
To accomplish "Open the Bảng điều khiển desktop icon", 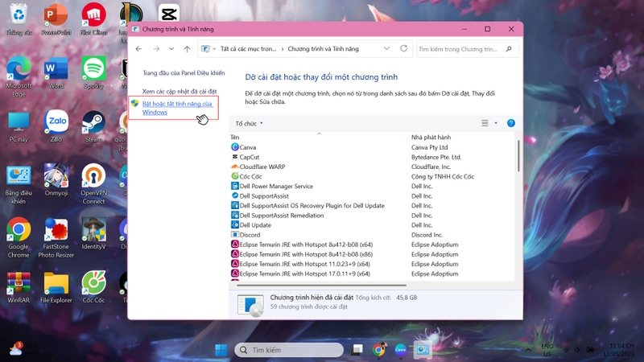I will coord(19,185).
